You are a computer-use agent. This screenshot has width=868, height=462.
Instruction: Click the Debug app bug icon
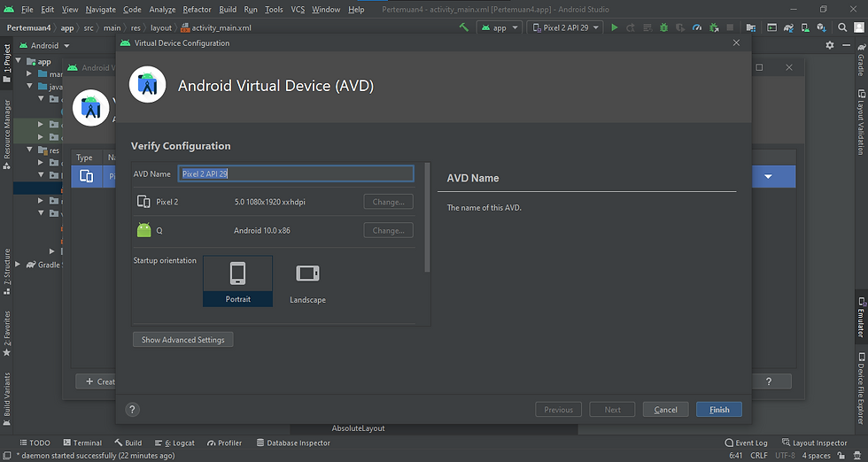tap(663, 27)
